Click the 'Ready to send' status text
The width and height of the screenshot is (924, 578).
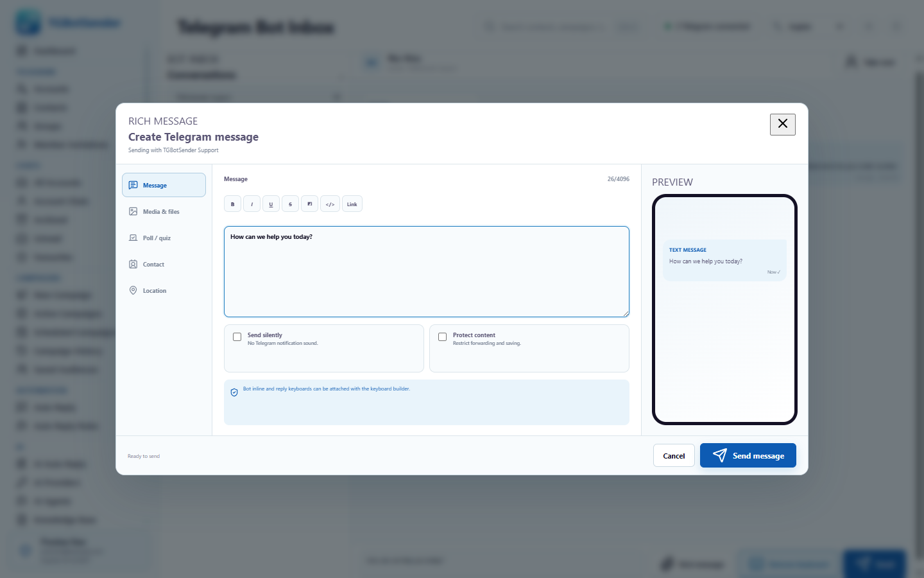[x=144, y=456]
